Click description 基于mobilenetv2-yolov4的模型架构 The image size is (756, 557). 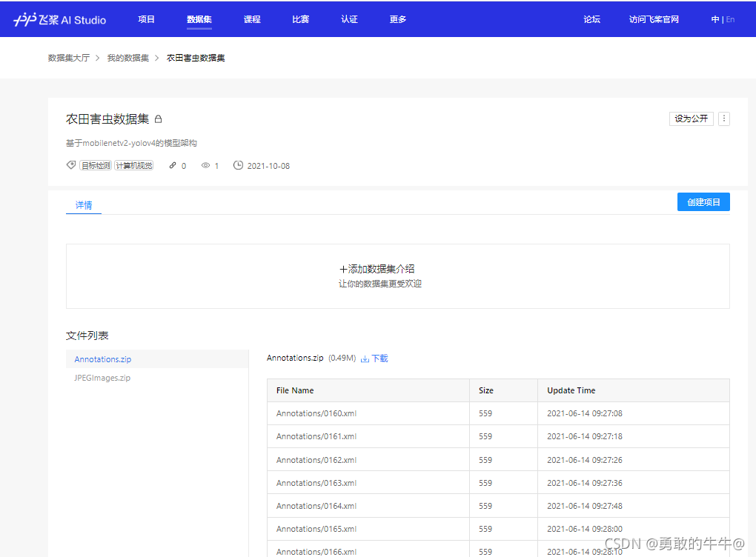(x=131, y=143)
